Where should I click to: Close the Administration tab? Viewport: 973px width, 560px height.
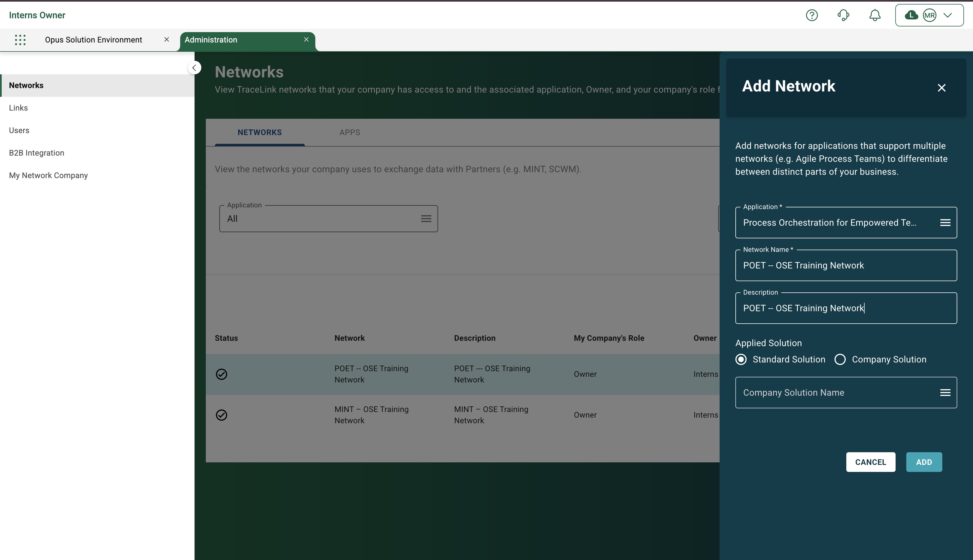[306, 40]
